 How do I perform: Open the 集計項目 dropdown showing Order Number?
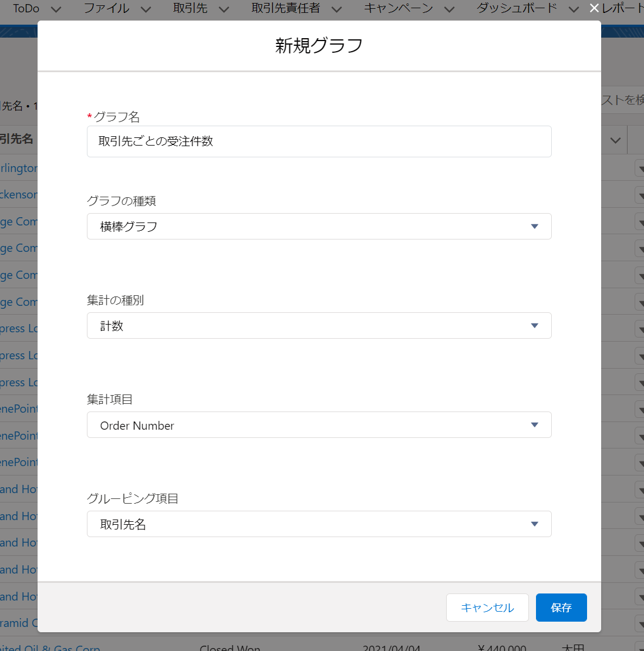click(x=319, y=424)
